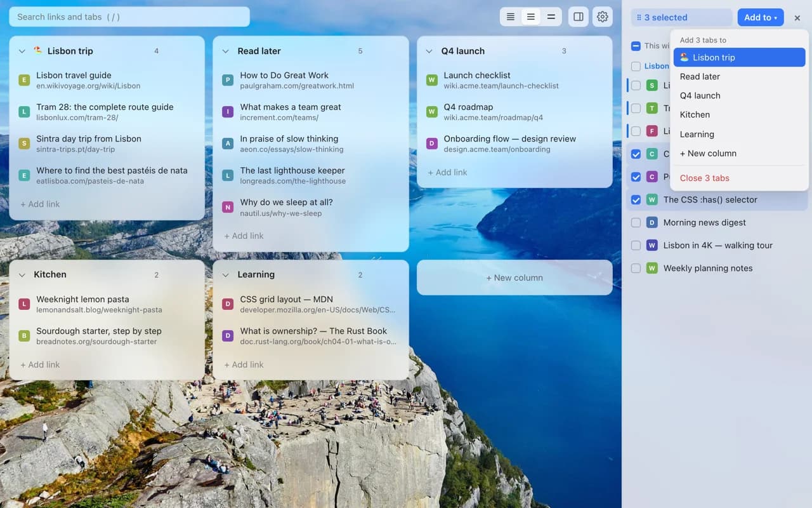The height and width of the screenshot is (508, 812).
Task: Toggle the This window select-all checkbox
Action: 636,46
